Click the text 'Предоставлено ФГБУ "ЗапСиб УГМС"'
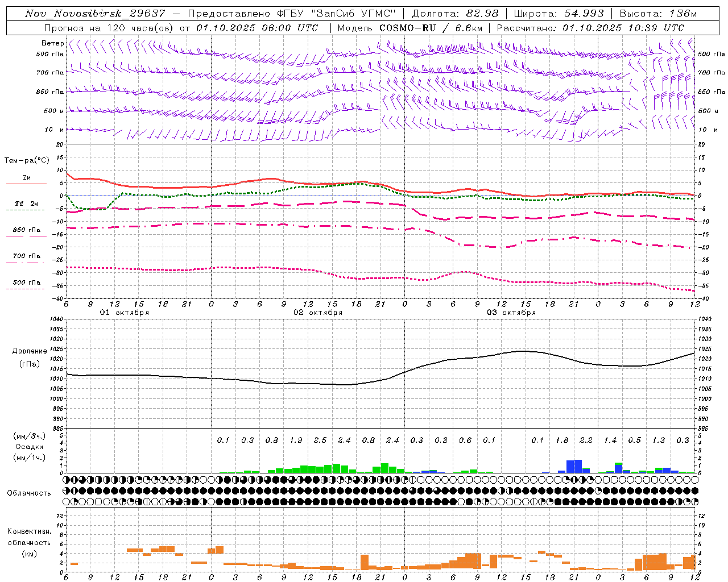Viewport: 728px width, 582px height. pos(292,14)
